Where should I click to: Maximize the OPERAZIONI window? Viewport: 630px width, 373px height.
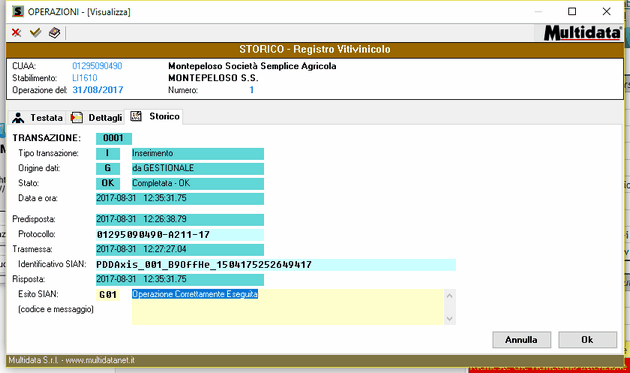click(x=572, y=11)
